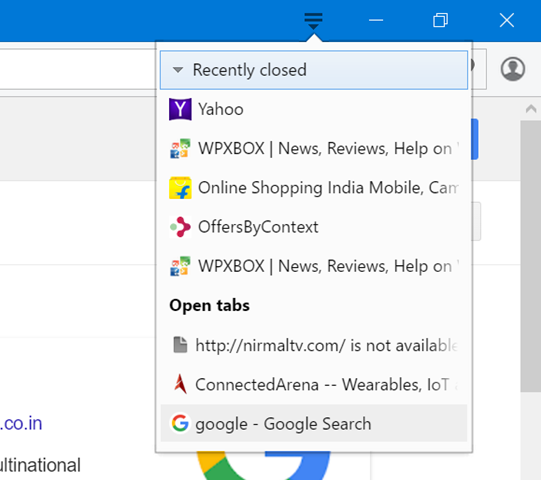
Task: Click the blank page icon for nirmaltv.com
Action: tap(180, 345)
